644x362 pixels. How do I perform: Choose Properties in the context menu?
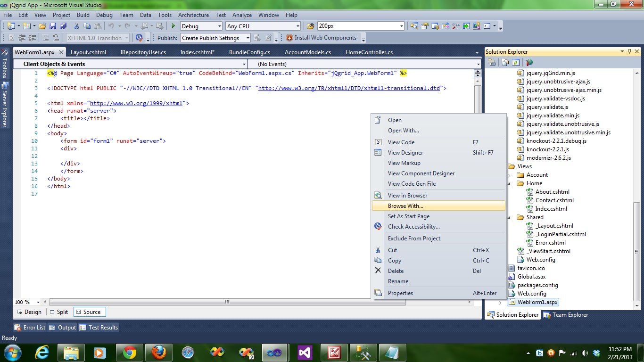pyautogui.click(x=438, y=293)
